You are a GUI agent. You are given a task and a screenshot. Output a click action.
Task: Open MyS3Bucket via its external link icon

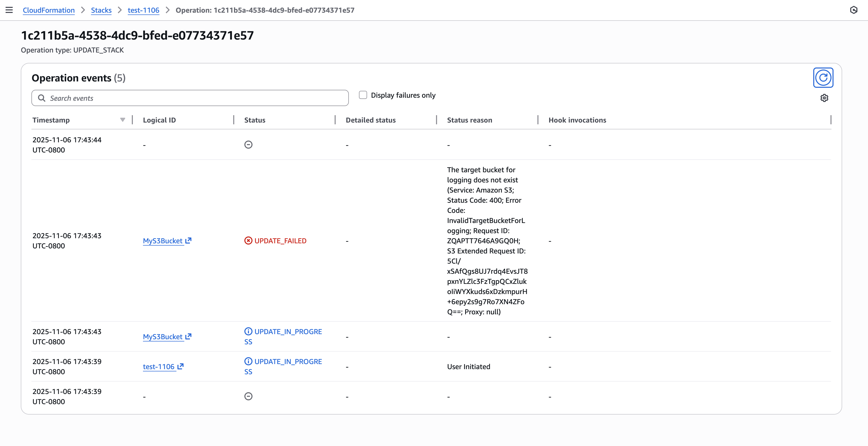188,240
